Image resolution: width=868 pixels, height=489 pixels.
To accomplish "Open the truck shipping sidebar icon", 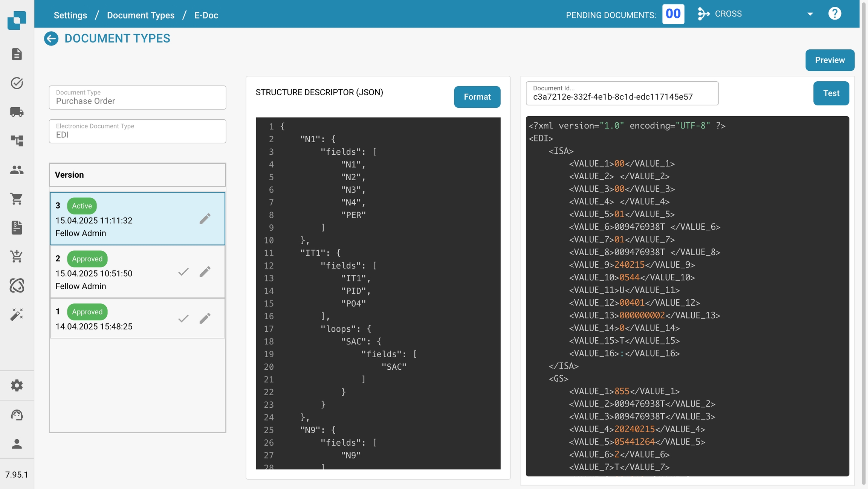I will click(17, 112).
